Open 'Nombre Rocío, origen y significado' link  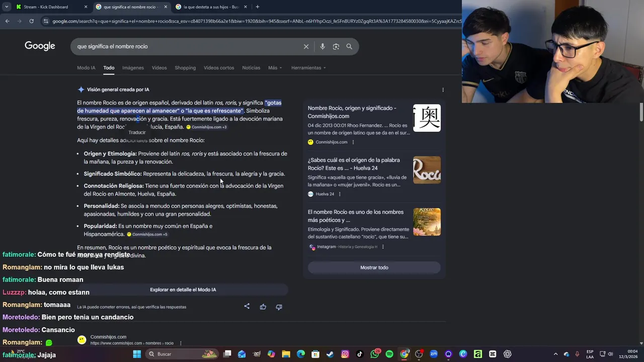click(x=352, y=112)
